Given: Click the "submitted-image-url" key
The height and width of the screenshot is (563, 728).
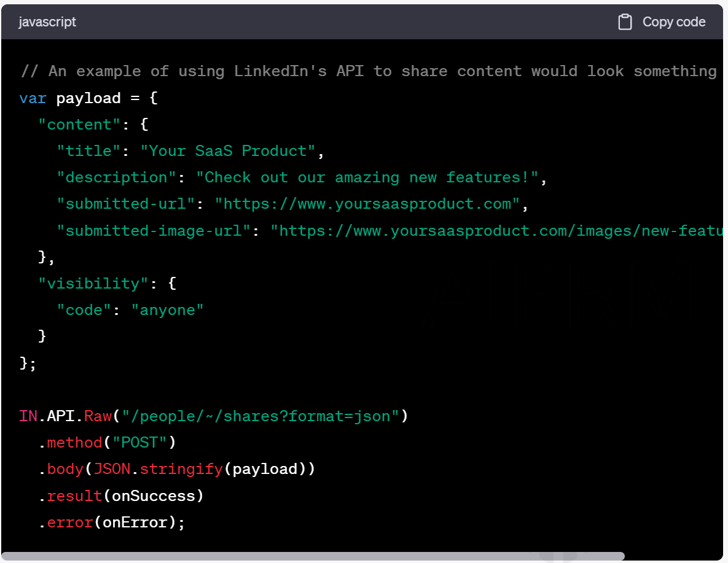Looking at the screenshot, I should 154,231.
